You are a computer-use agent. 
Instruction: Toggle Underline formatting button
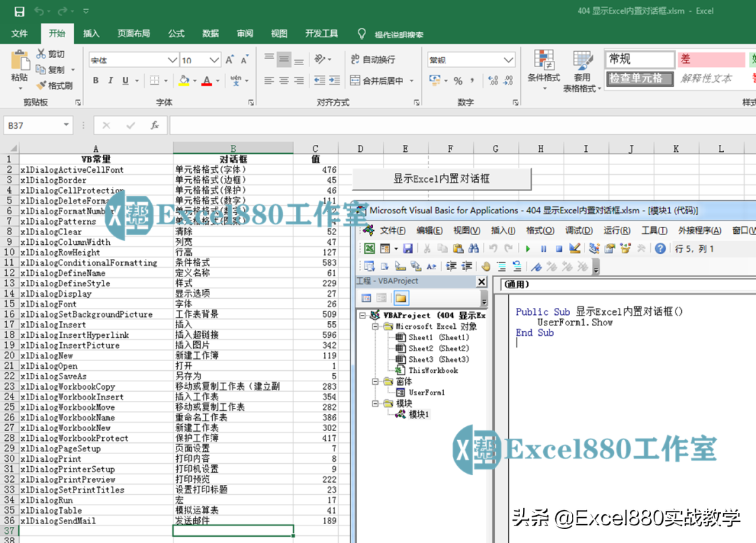point(125,80)
